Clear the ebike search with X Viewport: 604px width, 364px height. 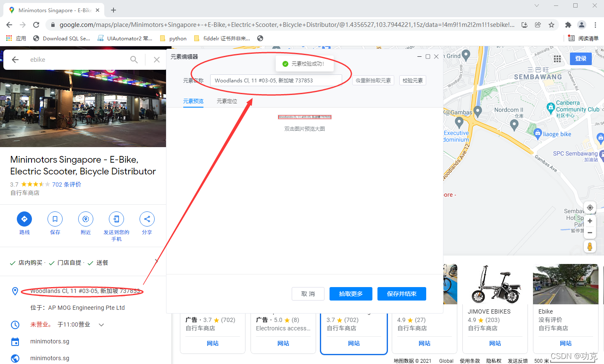point(157,60)
